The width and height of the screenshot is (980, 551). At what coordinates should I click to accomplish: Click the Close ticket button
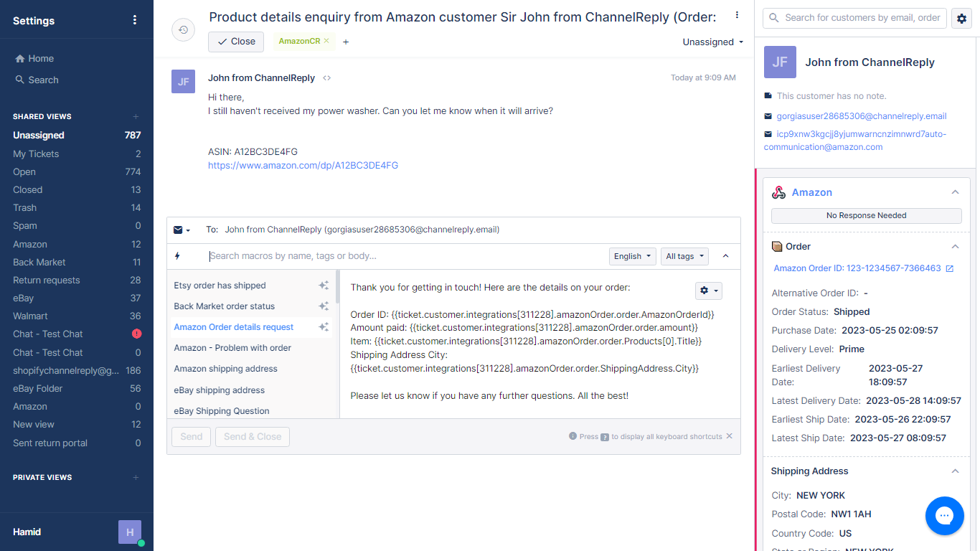tap(236, 42)
